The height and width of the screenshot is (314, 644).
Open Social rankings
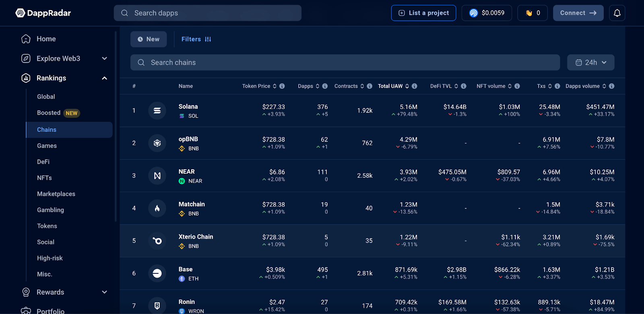coord(45,242)
